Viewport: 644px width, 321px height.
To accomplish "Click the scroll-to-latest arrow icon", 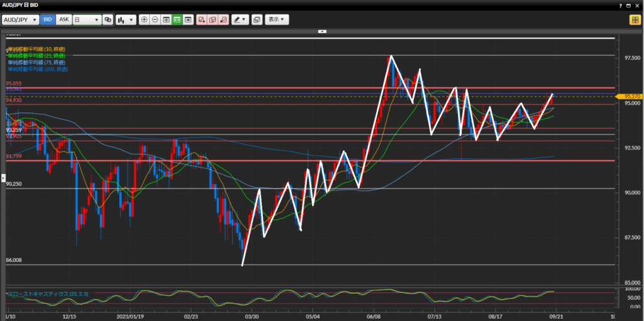I will click(x=187, y=19).
